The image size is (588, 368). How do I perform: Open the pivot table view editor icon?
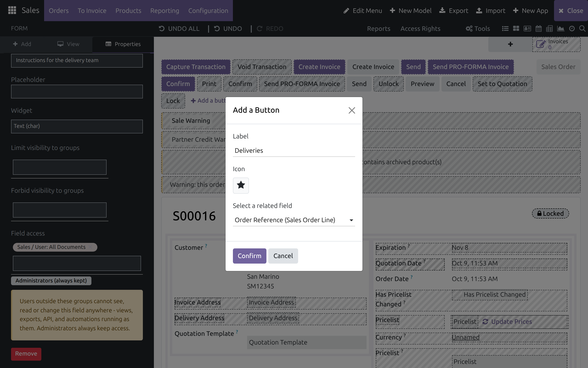coord(549,29)
